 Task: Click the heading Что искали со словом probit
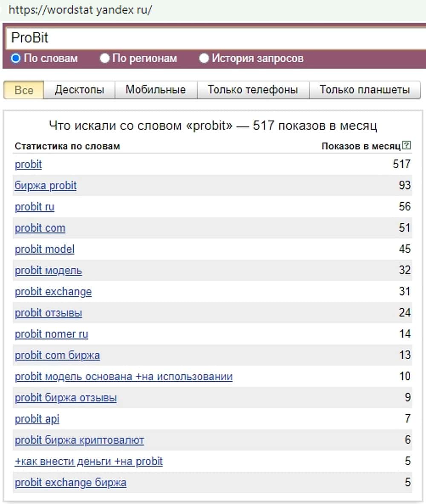pyautogui.click(x=213, y=126)
